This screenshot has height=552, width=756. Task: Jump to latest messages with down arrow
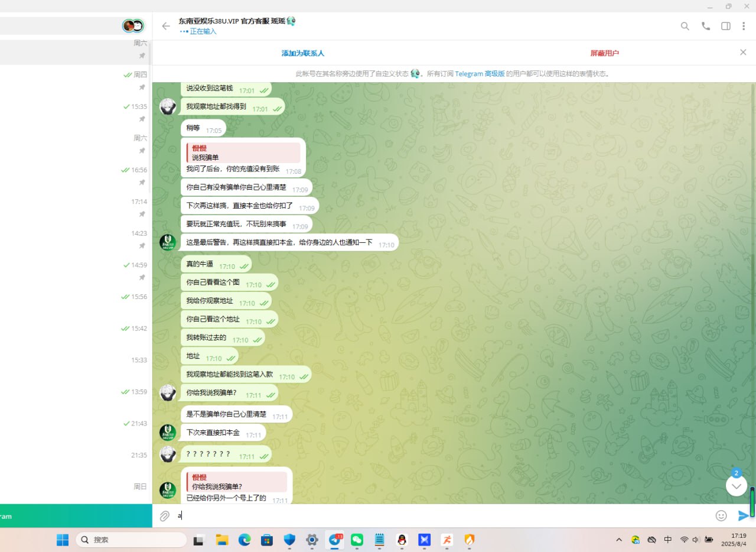pyautogui.click(x=736, y=486)
